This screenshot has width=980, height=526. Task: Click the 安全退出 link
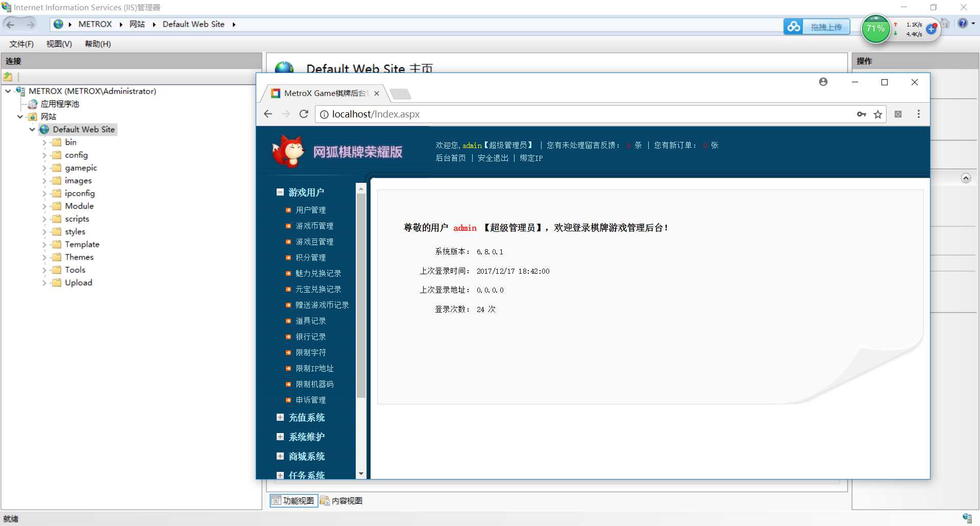click(493, 158)
